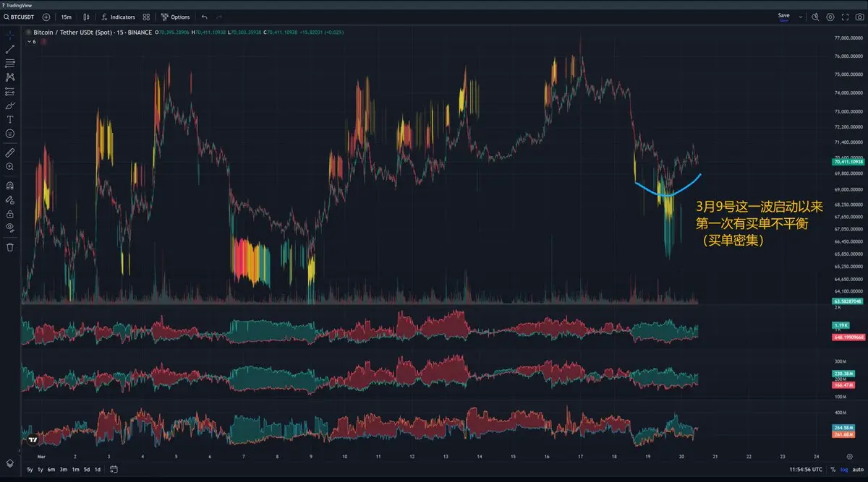Image resolution: width=868 pixels, height=482 pixels.
Task: Open the go to date calendar icon
Action: (x=114, y=469)
